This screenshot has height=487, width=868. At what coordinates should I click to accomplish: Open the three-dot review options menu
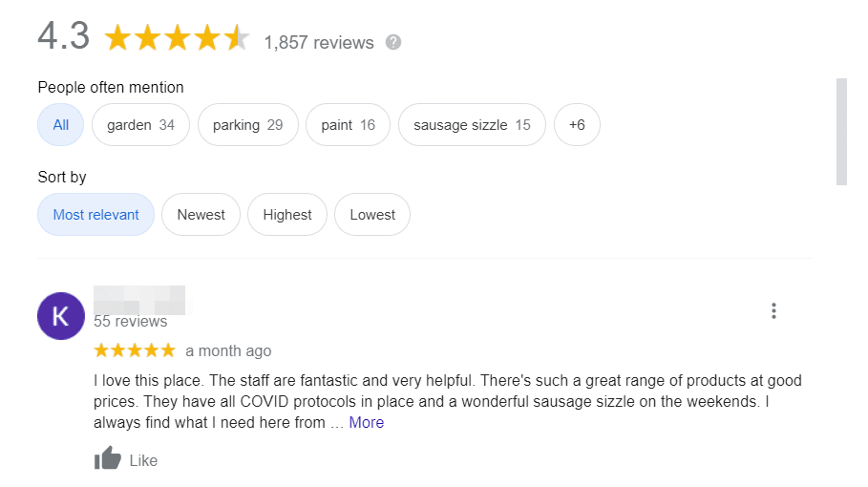point(773,311)
